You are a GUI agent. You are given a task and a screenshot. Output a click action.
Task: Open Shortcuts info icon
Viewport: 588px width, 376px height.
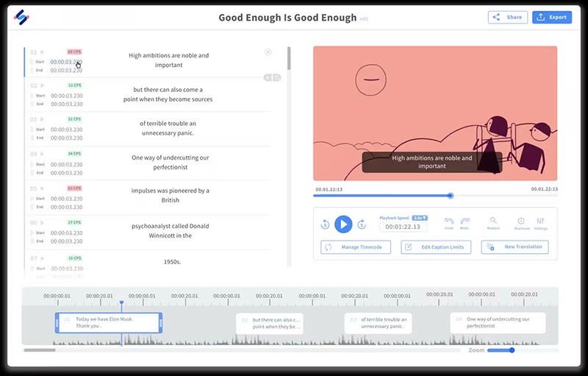(x=521, y=221)
